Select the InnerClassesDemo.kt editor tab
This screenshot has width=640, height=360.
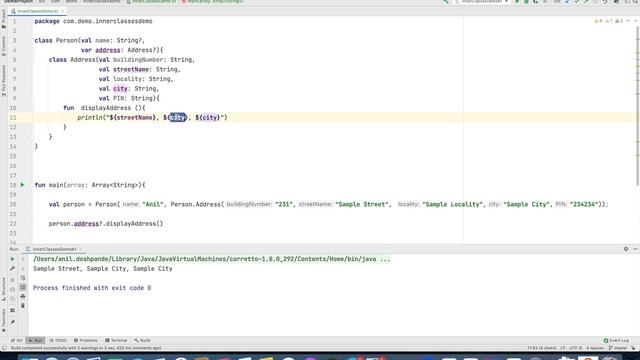tap(38, 11)
